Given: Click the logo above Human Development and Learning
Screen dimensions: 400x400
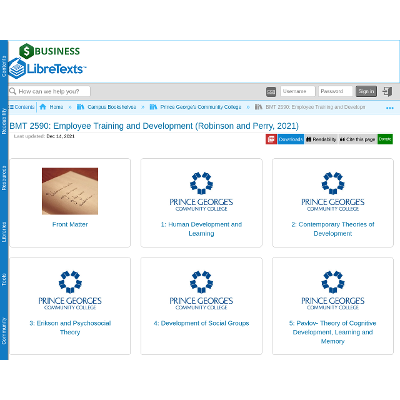Looking at the screenshot, I should click(201, 192).
